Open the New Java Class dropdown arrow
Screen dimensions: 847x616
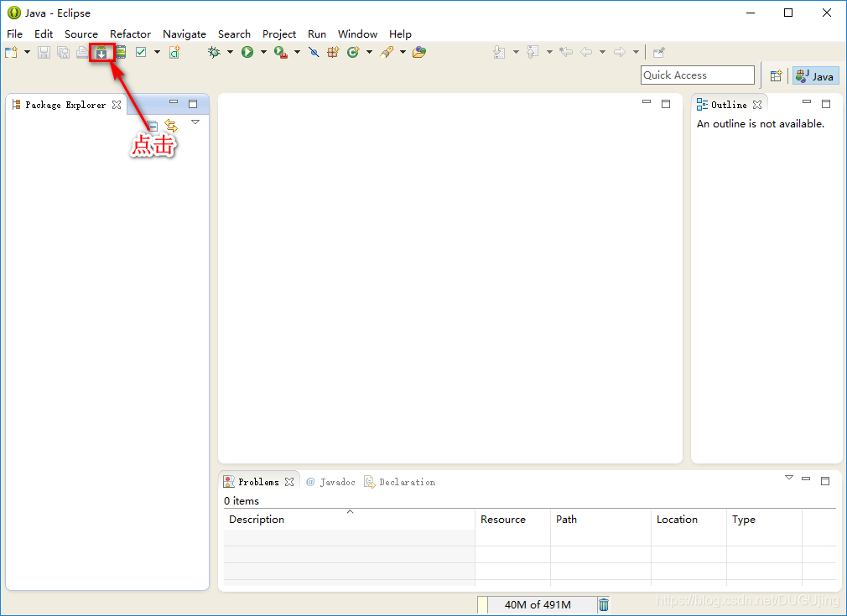click(x=370, y=52)
